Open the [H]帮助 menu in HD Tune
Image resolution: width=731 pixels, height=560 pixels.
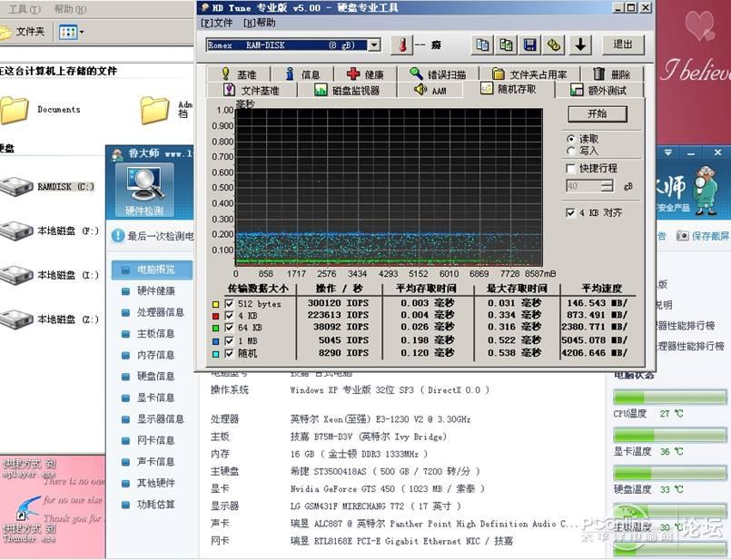tap(259, 23)
